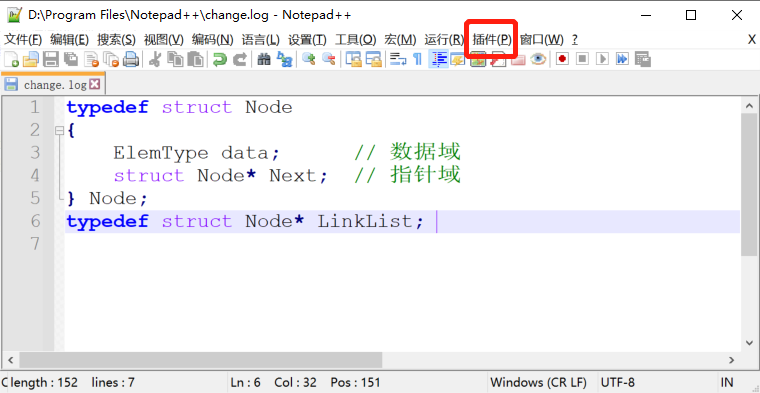Toggle the Indent Guide toolbar icon

(x=439, y=59)
